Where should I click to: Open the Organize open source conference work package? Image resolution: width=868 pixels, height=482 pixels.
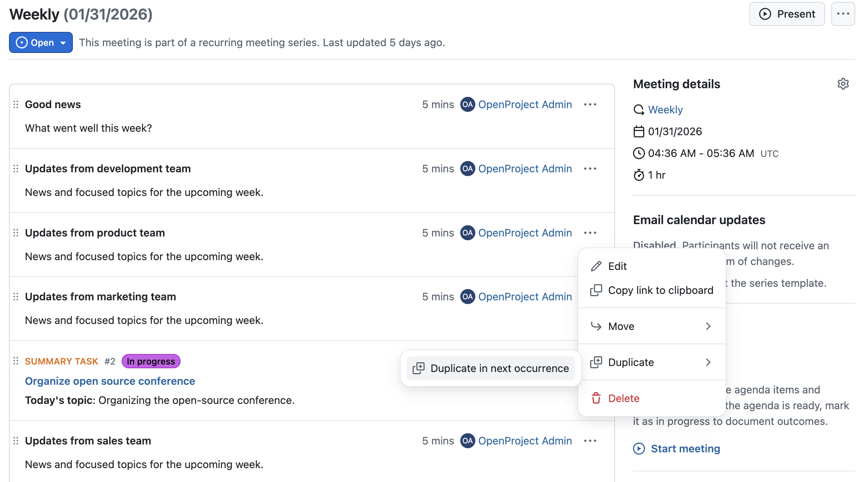pos(110,381)
